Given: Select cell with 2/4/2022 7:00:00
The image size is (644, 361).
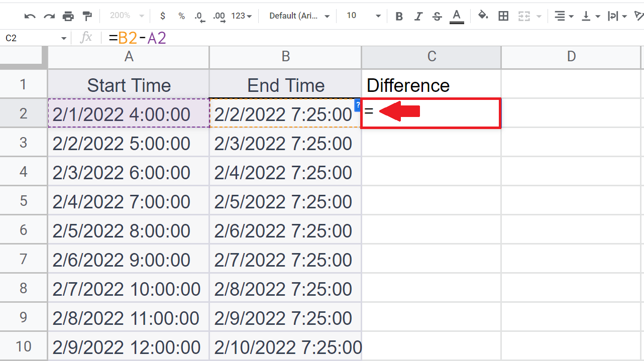Looking at the screenshot, I should pos(129,200).
